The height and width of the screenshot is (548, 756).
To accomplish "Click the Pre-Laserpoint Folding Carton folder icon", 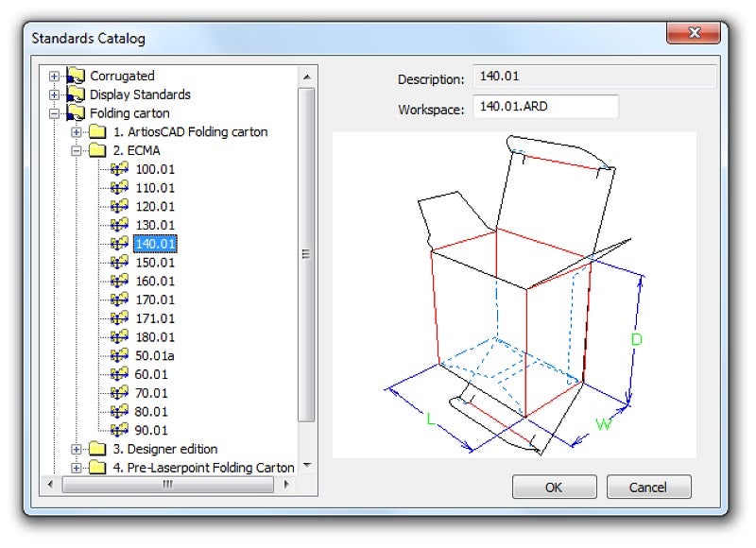I will (x=96, y=468).
